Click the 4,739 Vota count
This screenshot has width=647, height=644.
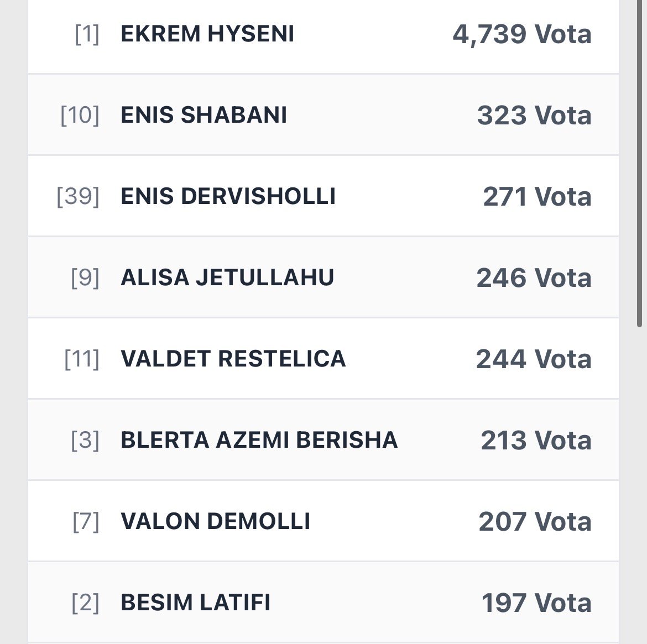point(521,34)
